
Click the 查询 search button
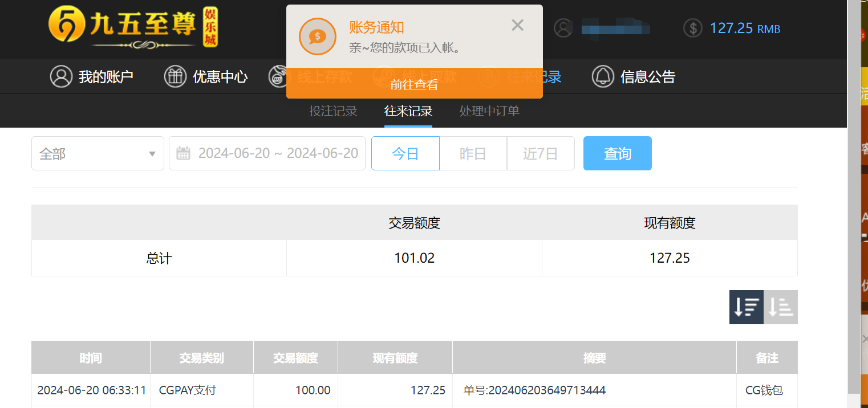pyautogui.click(x=618, y=153)
